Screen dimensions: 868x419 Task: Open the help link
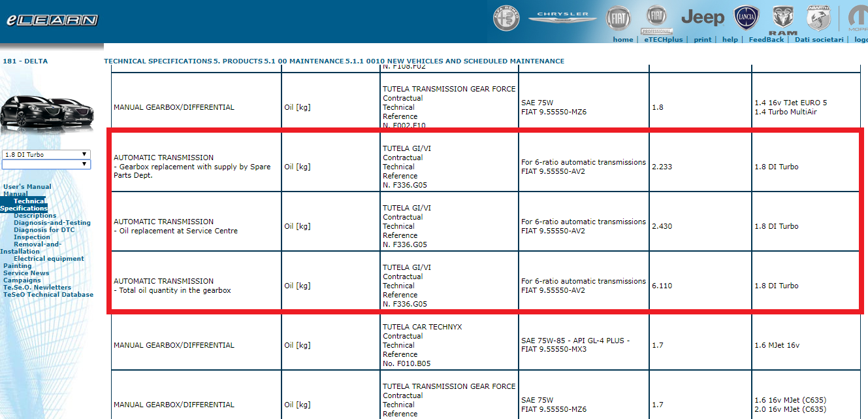[x=730, y=40]
